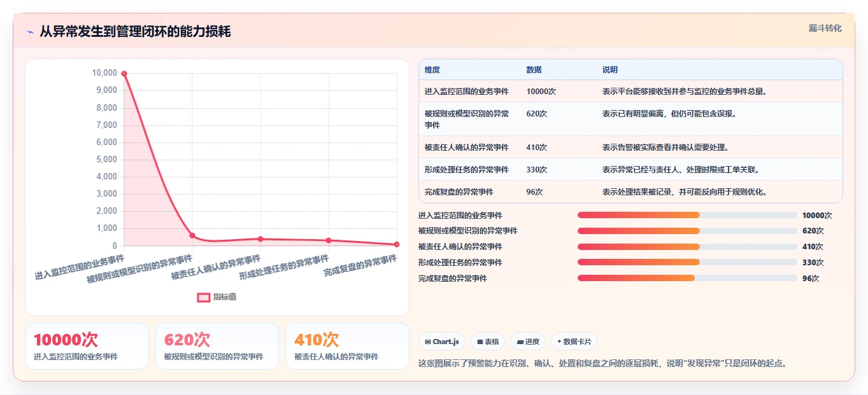This screenshot has width=868, height=395.
Task: Click the 96次 value beside its progress bar
Action: (811, 279)
